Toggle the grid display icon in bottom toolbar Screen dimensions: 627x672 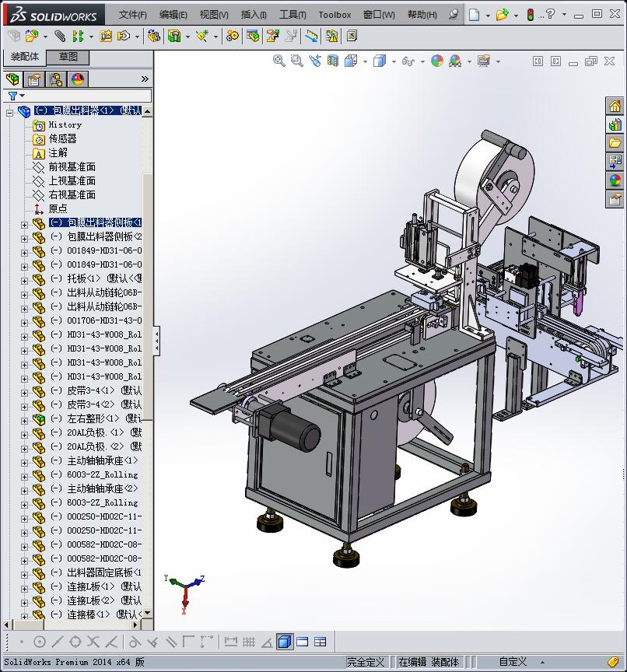(x=249, y=642)
